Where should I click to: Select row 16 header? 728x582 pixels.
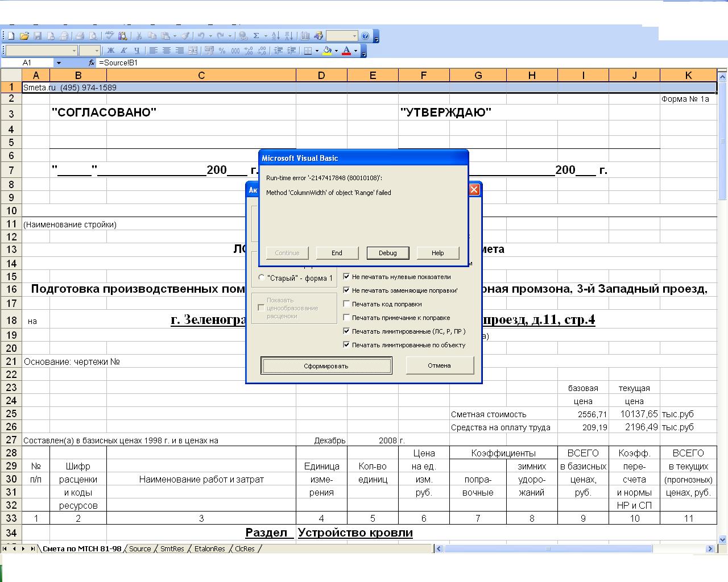pos(11,289)
